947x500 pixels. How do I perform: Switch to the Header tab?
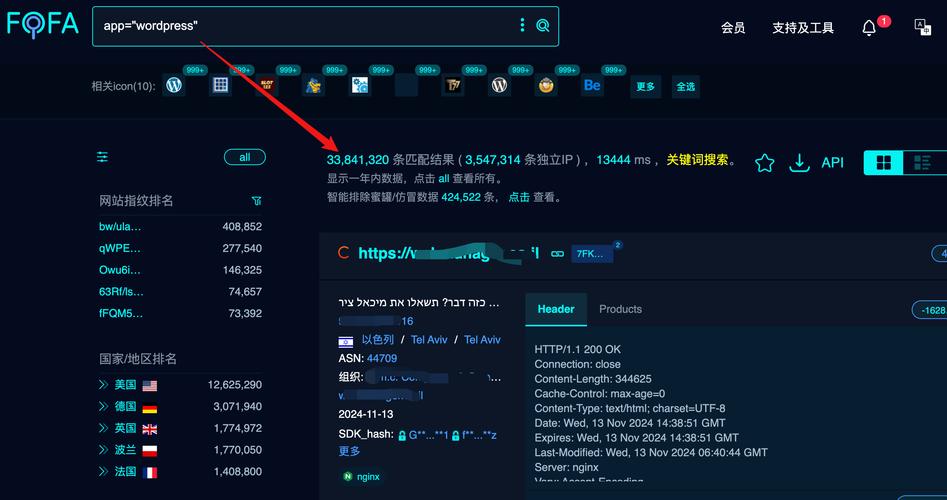pos(556,309)
